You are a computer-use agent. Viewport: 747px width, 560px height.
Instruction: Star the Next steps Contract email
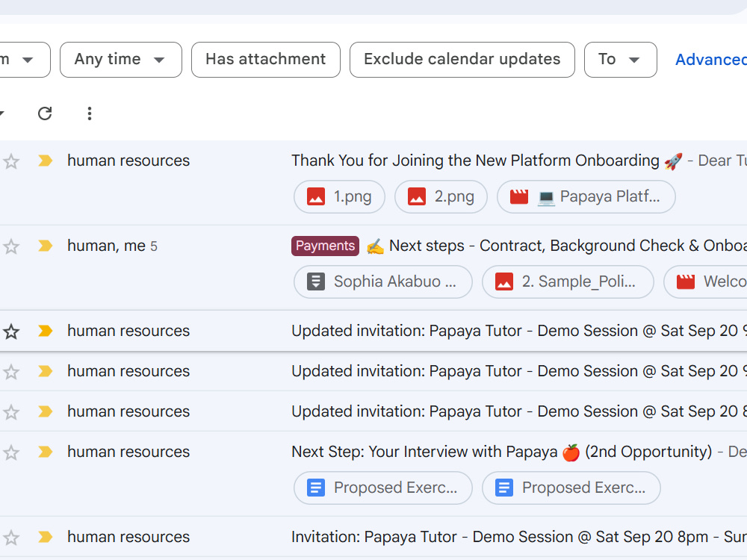(11, 246)
